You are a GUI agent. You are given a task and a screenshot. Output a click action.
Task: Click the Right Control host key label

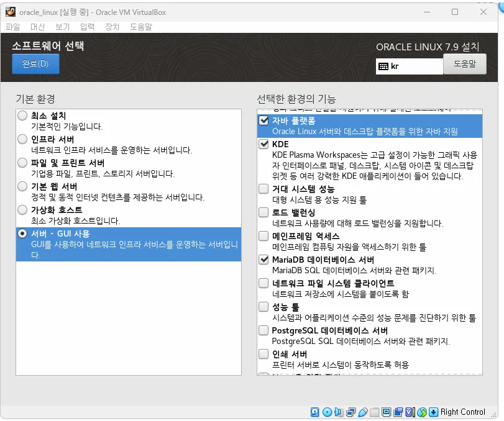point(462,412)
